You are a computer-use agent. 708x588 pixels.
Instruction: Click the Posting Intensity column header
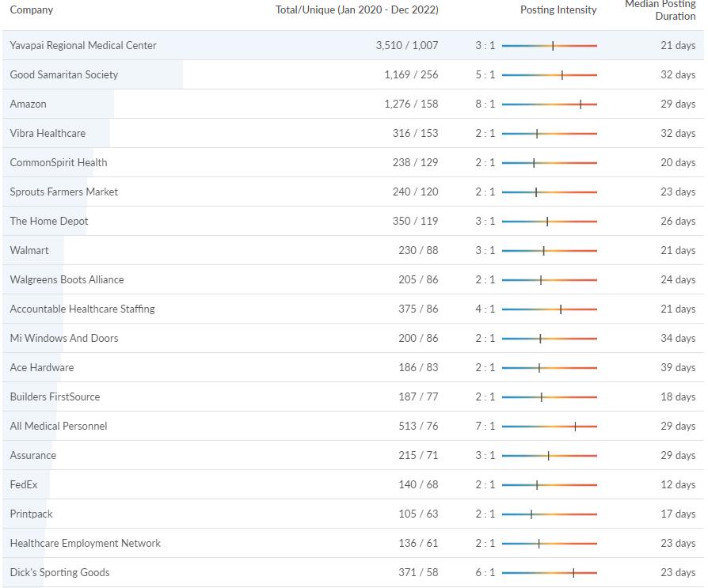[558, 10]
